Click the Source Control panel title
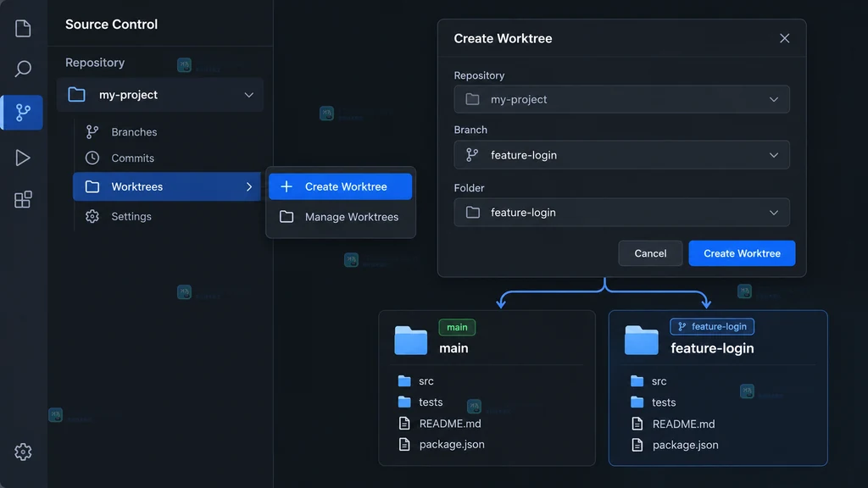 [111, 25]
